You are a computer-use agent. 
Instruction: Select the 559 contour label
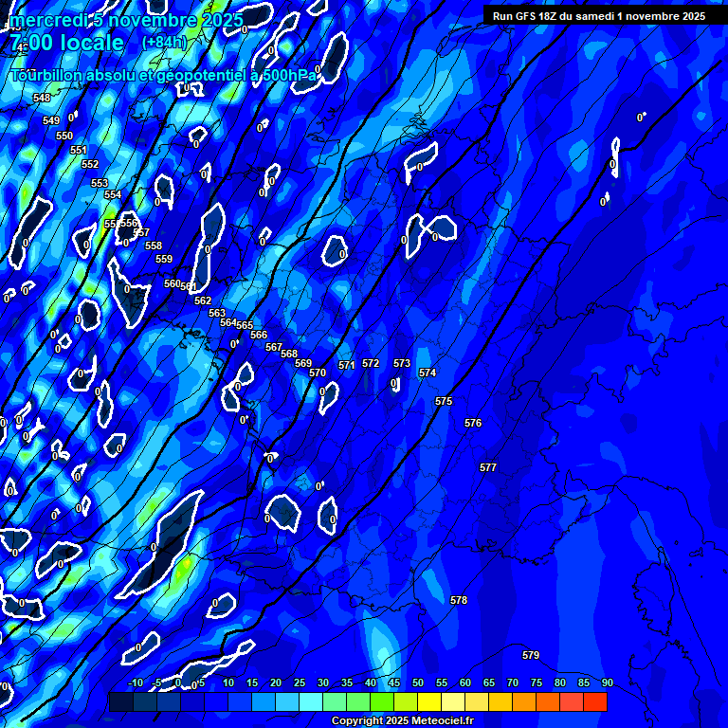tap(164, 259)
